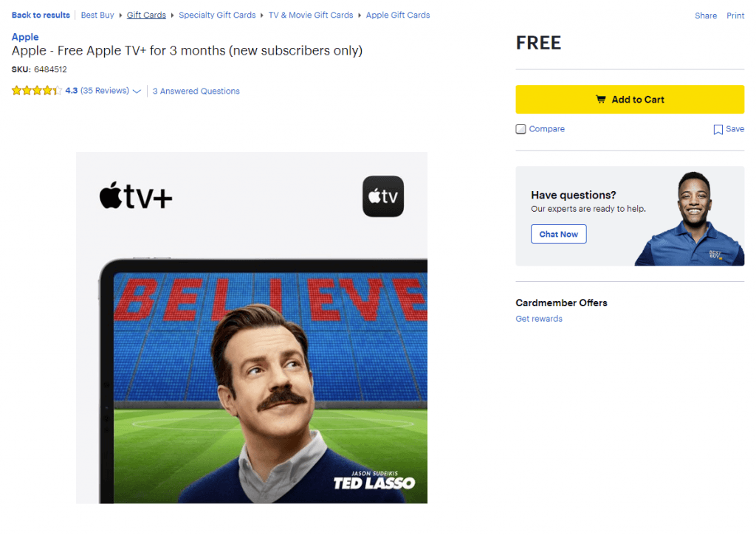Click the Save bookmark icon
This screenshot has height=535, width=756.
718,129
